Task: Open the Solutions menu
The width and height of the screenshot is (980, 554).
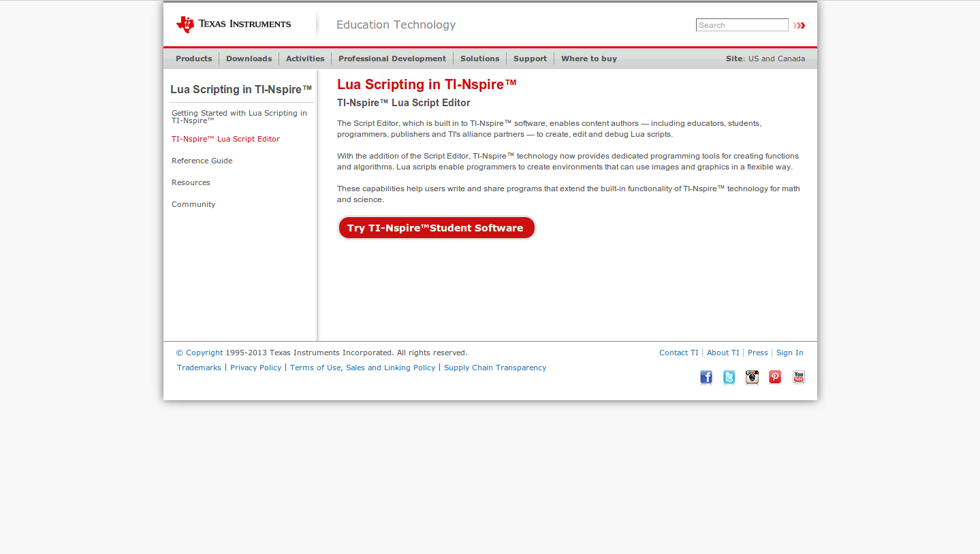Action: click(x=479, y=59)
